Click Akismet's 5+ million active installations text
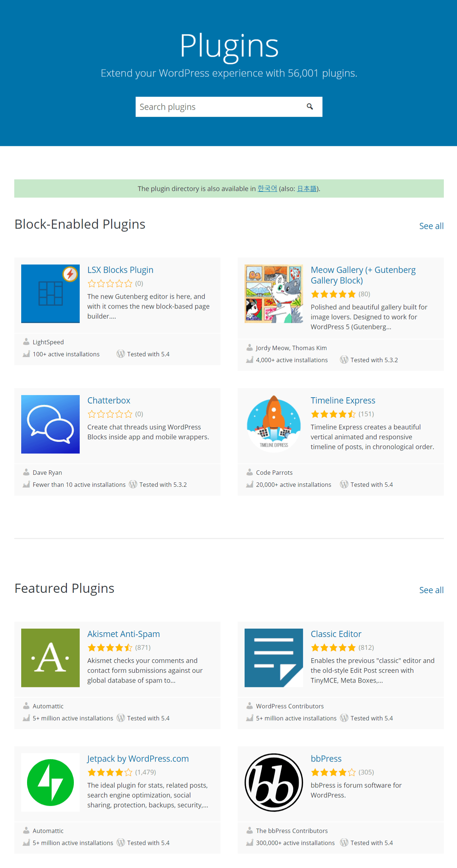 [x=73, y=718]
